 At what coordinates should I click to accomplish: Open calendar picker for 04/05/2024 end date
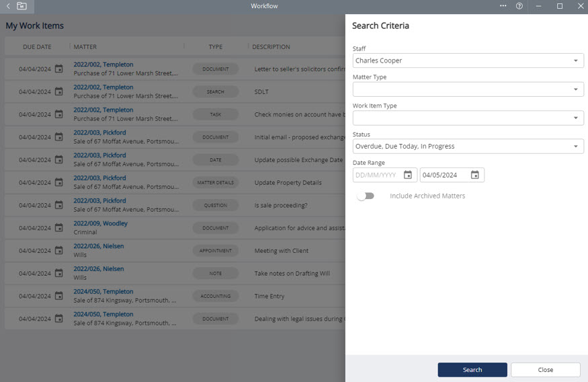pyautogui.click(x=475, y=175)
